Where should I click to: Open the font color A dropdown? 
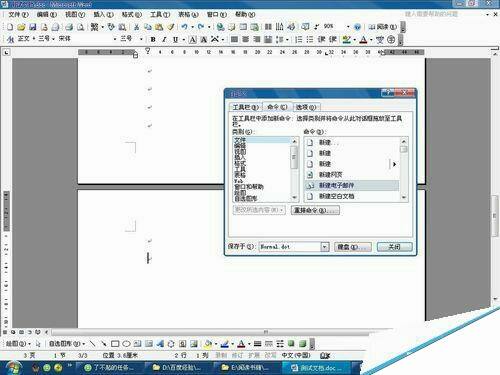point(371,40)
